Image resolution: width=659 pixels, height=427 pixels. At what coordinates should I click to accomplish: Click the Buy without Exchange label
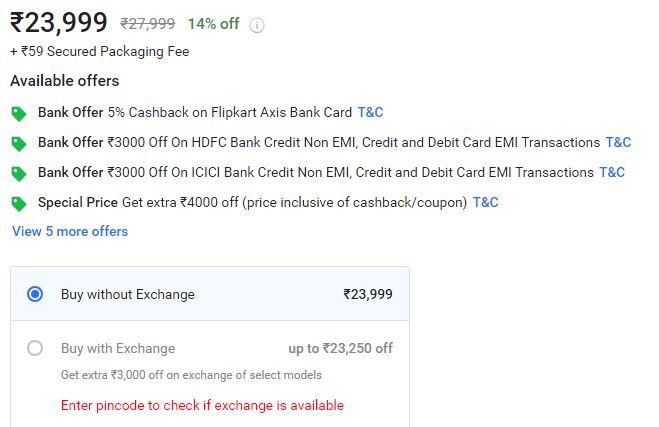coord(128,294)
